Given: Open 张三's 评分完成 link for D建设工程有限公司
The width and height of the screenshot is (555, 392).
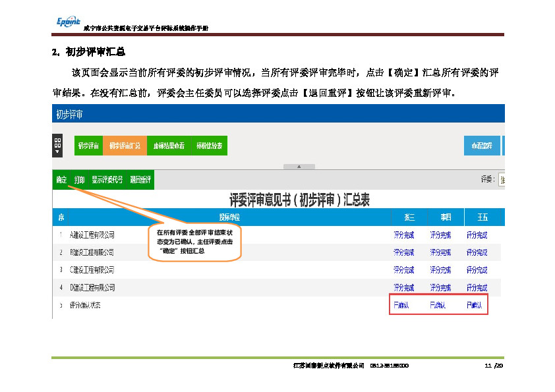Looking at the screenshot, I should point(403,288).
